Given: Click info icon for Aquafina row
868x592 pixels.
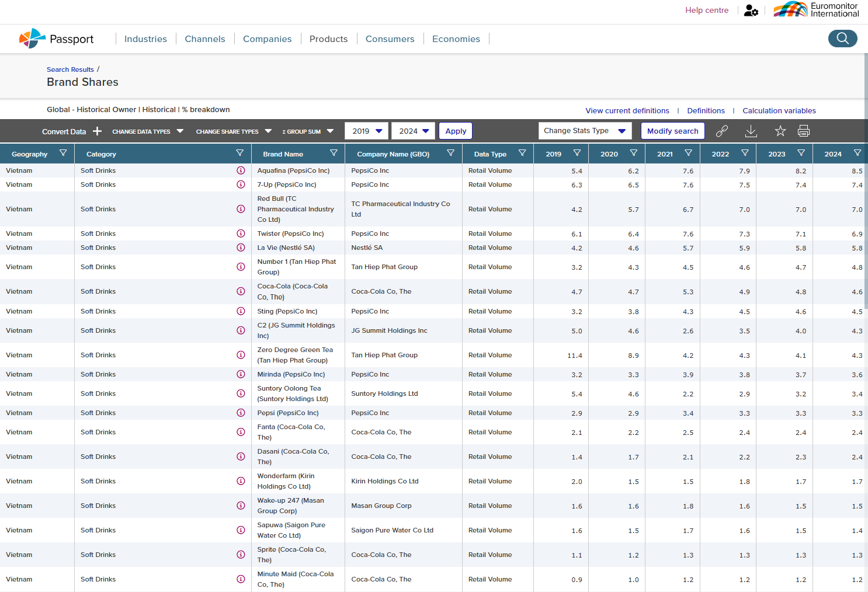Looking at the screenshot, I should [241, 170].
